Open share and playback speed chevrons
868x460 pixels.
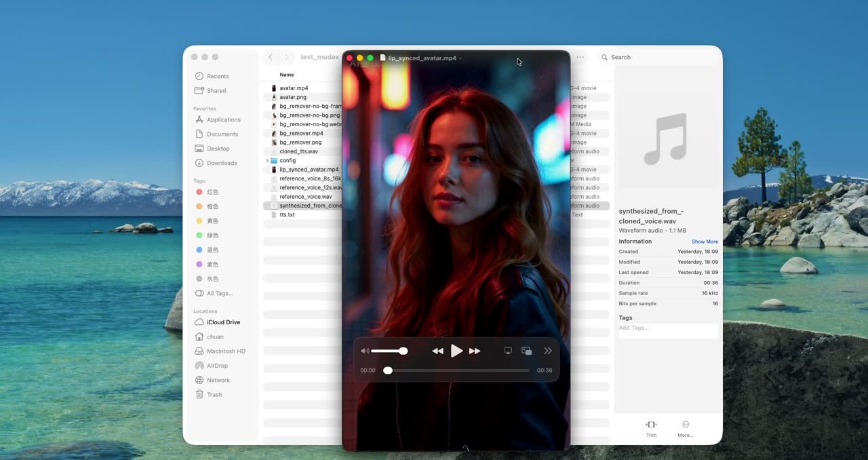point(548,351)
